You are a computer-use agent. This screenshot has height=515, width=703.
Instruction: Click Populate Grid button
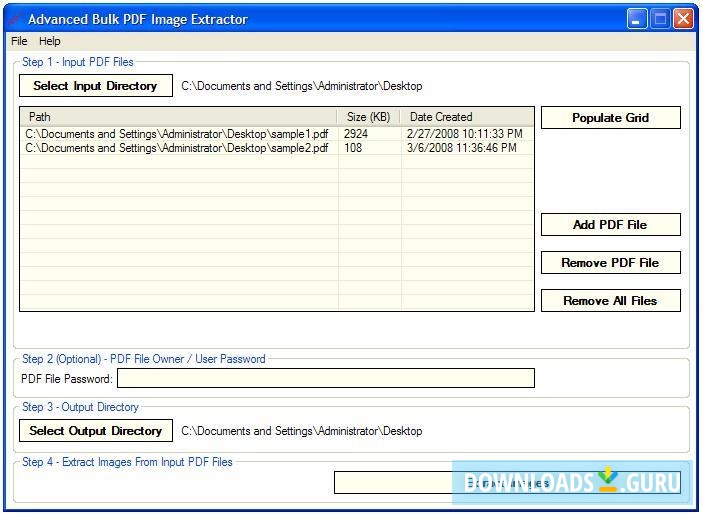click(611, 117)
